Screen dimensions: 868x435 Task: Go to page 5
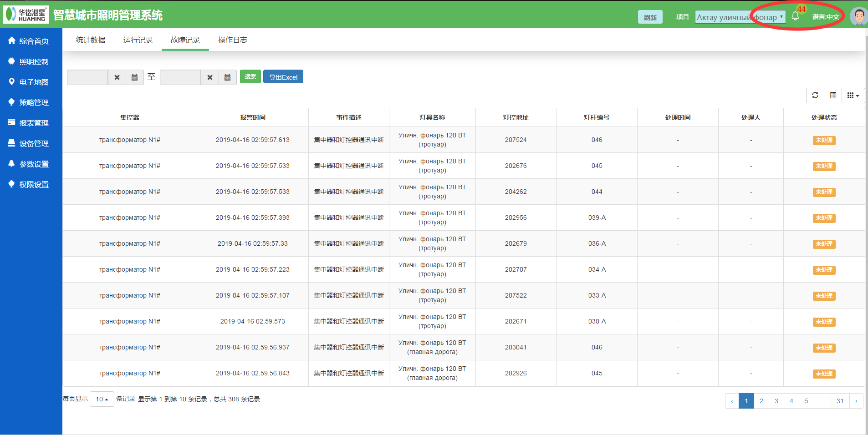[x=807, y=401]
